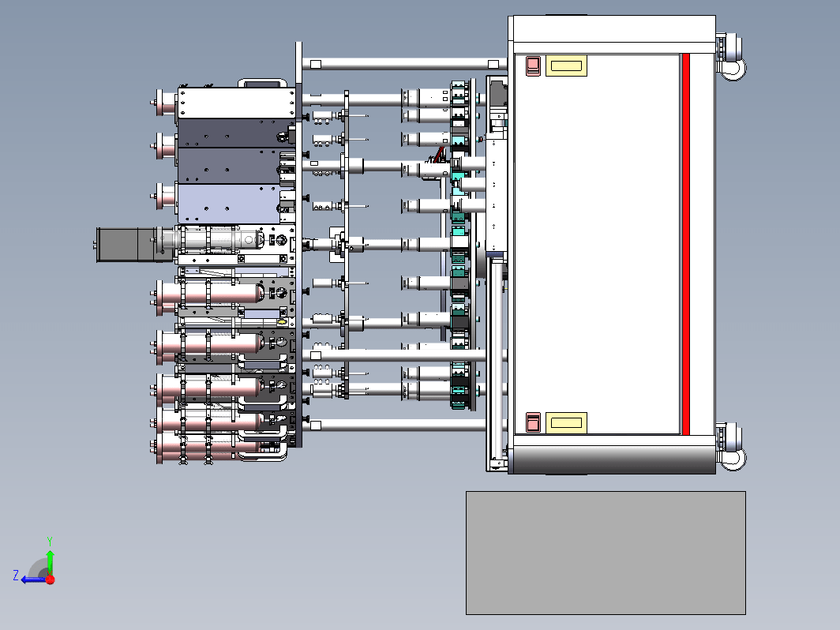
Task: Select the lower red switch on cabinet
Action: pyautogui.click(x=533, y=422)
